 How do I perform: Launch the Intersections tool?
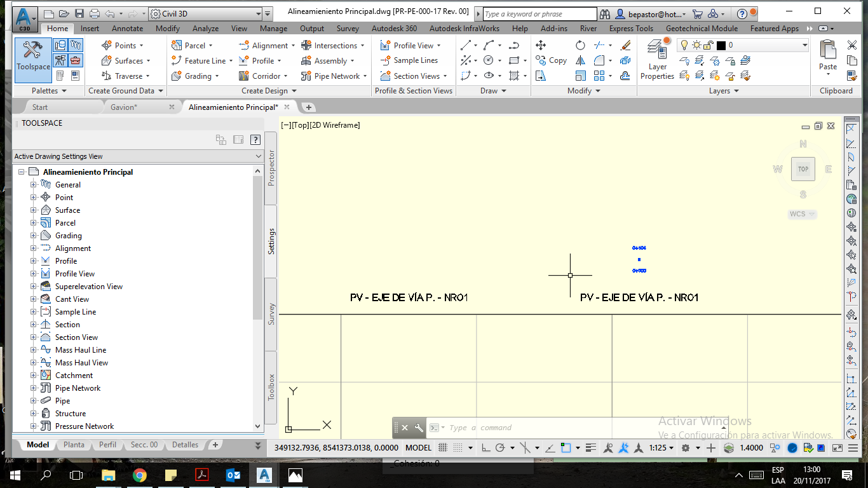(x=335, y=46)
